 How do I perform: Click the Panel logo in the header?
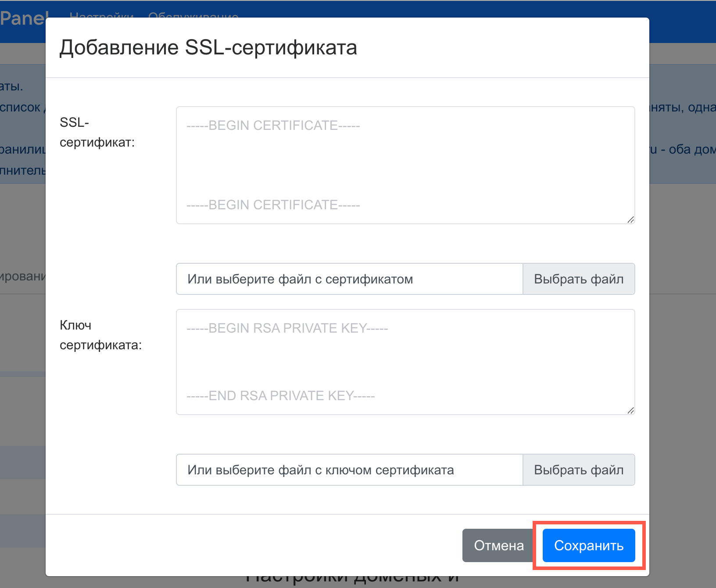click(23, 18)
